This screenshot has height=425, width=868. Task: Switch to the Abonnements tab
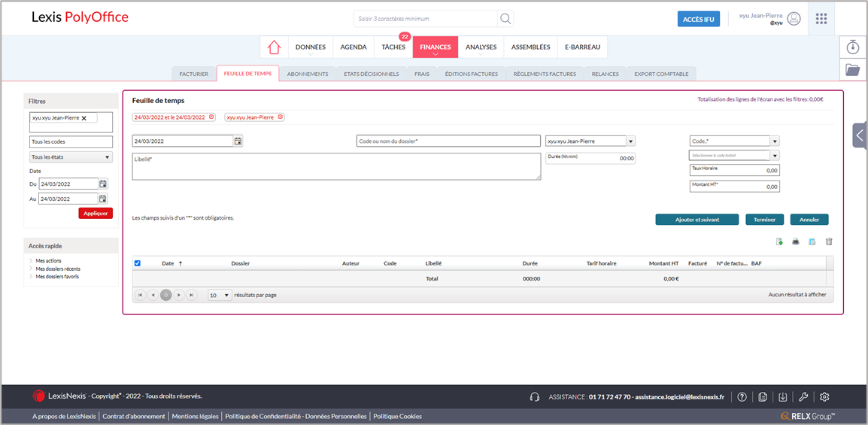[x=308, y=74]
